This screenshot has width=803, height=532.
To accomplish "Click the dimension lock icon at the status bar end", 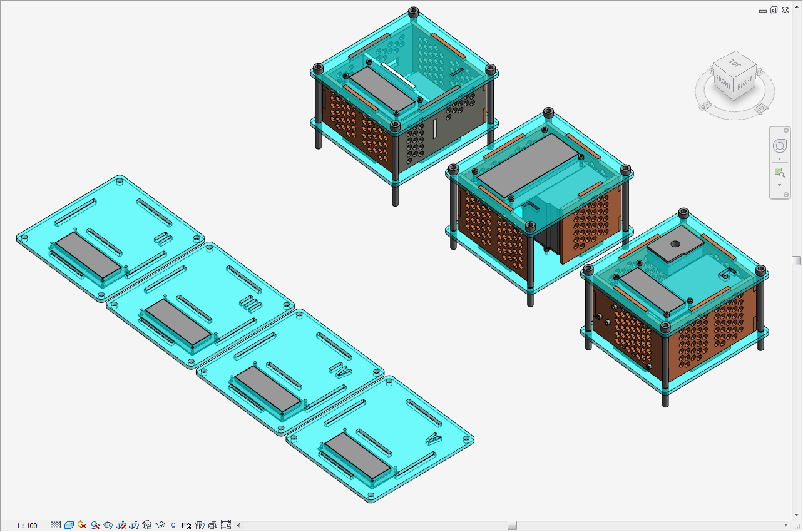I will tap(225, 525).
